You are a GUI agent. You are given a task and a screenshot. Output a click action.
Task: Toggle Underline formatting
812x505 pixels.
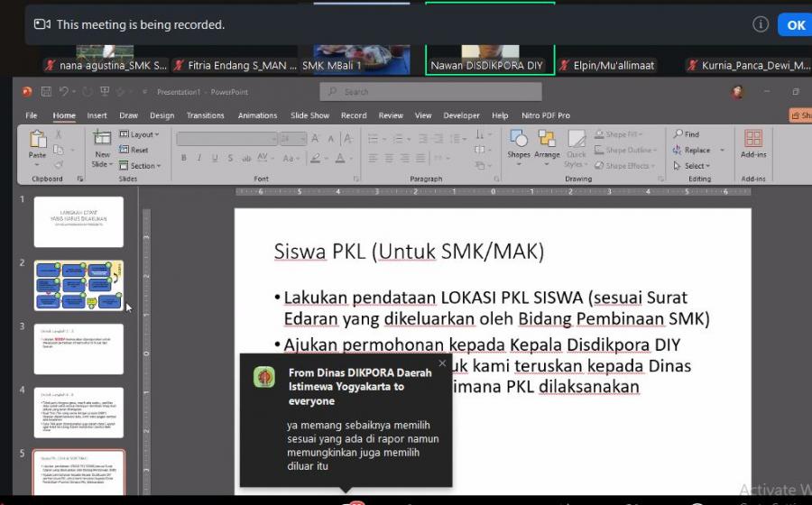coord(215,158)
